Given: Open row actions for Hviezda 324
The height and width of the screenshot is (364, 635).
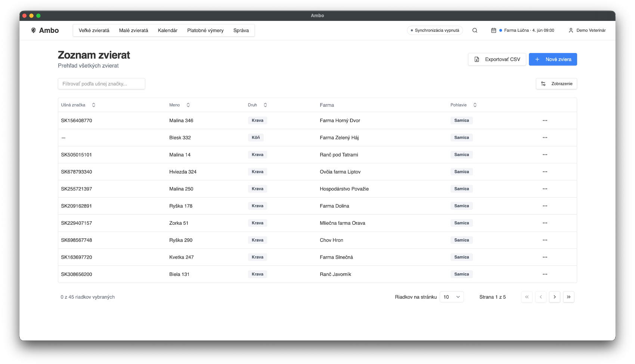Looking at the screenshot, I should pos(545,172).
